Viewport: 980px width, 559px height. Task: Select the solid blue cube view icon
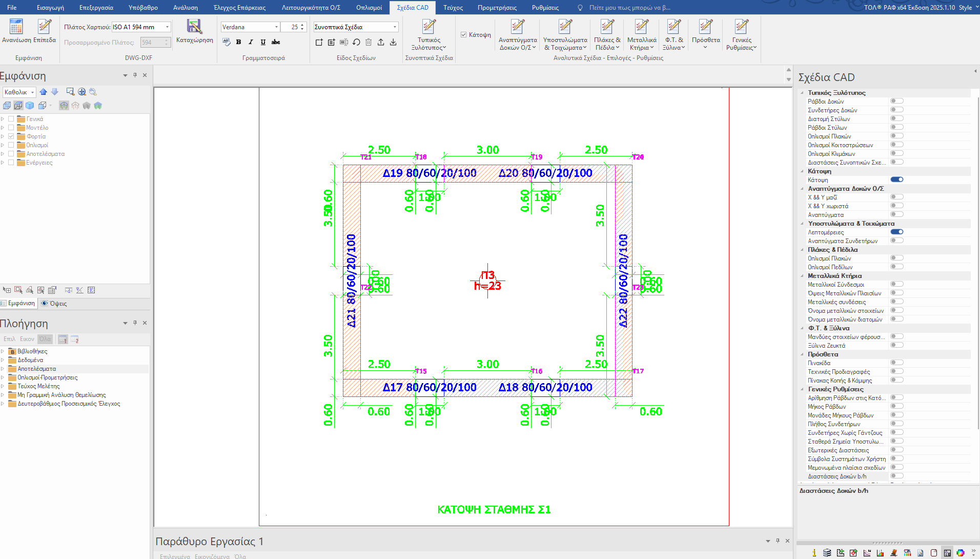(x=30, y=106)
